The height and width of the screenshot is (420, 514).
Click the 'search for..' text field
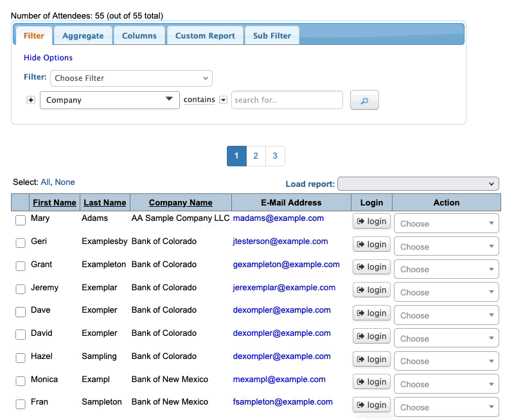(287, 100)
